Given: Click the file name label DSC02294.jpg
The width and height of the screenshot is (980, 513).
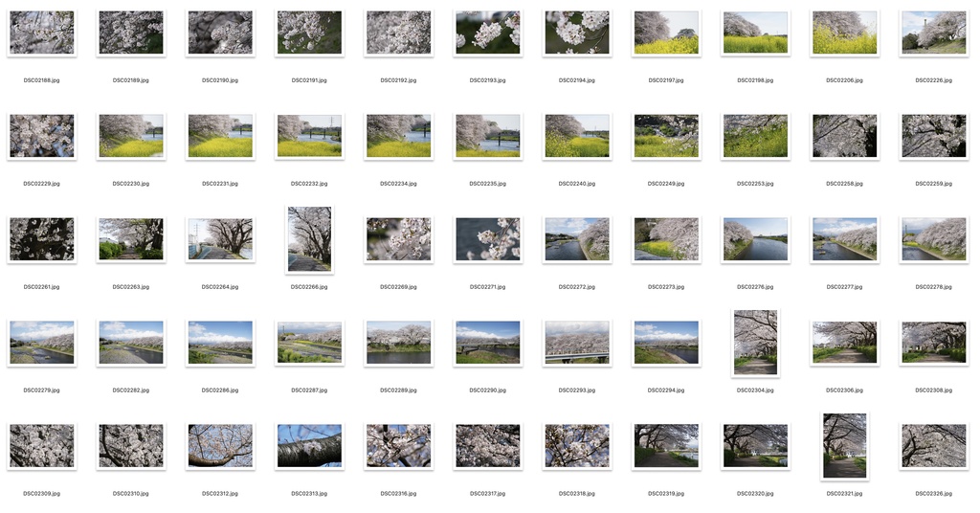Looking at the screenshot, I should click(666, 390).
